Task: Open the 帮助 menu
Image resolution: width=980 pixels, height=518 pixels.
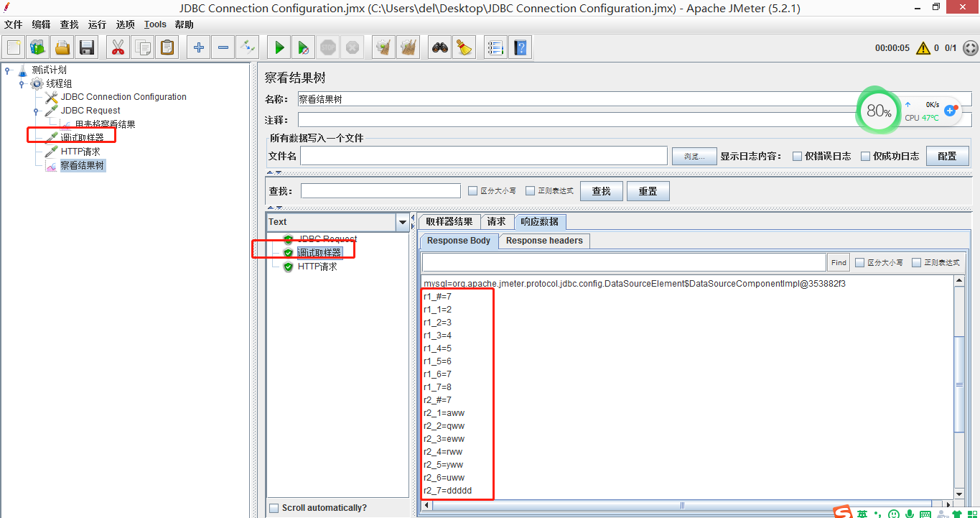Action: tap(185, 24)
